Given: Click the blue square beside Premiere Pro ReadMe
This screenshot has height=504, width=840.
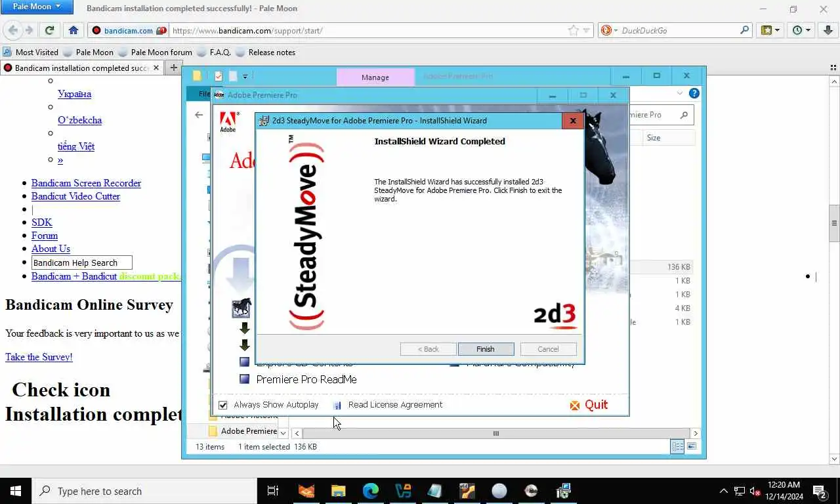Looking at the screenshot, I should pos(245,379).
